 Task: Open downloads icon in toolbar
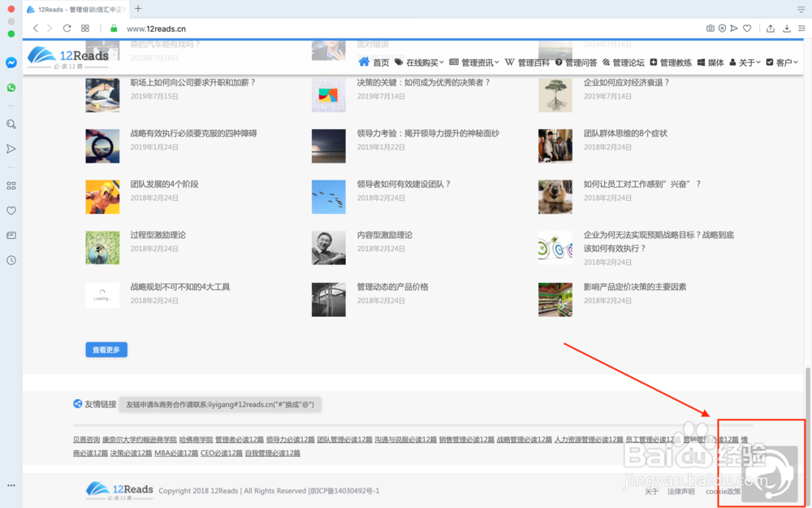click(x=787, y=28)
